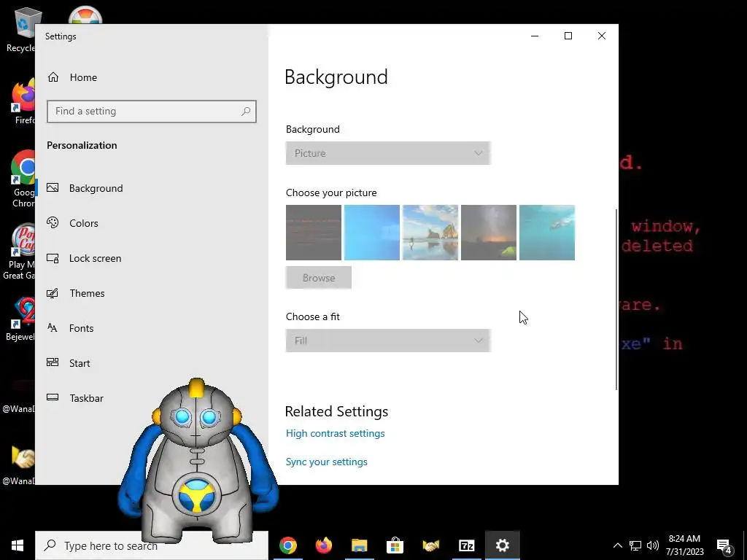Select the Recycle Bin desktop icon
Screen dimensions: 747x560
(20, 29)
